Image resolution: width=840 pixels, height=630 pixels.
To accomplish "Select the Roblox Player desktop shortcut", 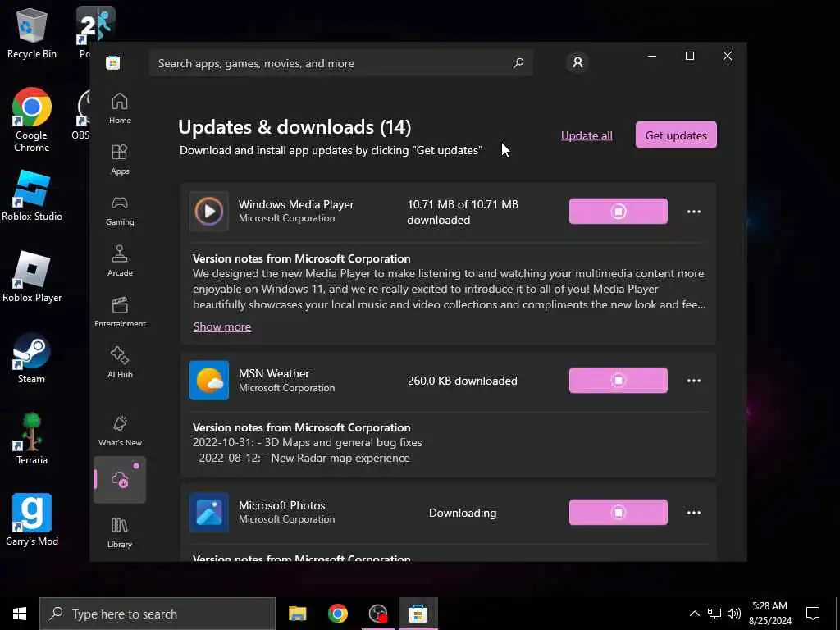I will (32, 277).
